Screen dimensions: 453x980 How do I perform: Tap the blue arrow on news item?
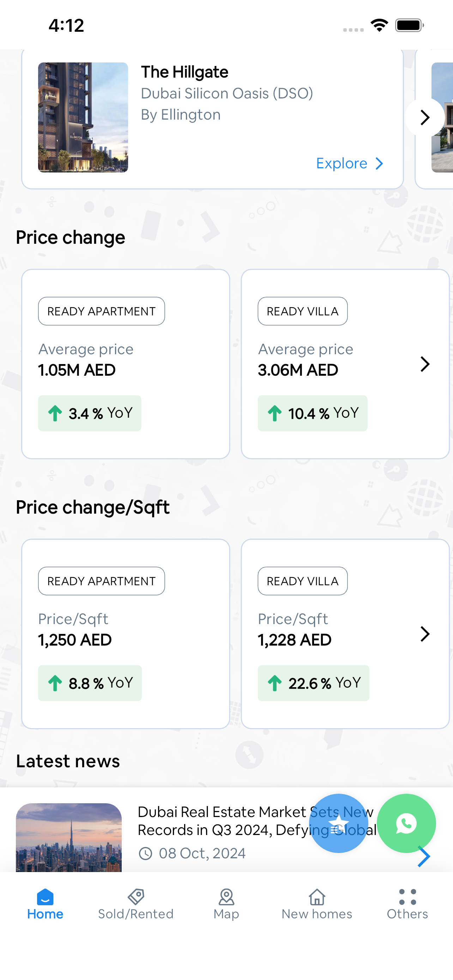click(x=423, y=857)
